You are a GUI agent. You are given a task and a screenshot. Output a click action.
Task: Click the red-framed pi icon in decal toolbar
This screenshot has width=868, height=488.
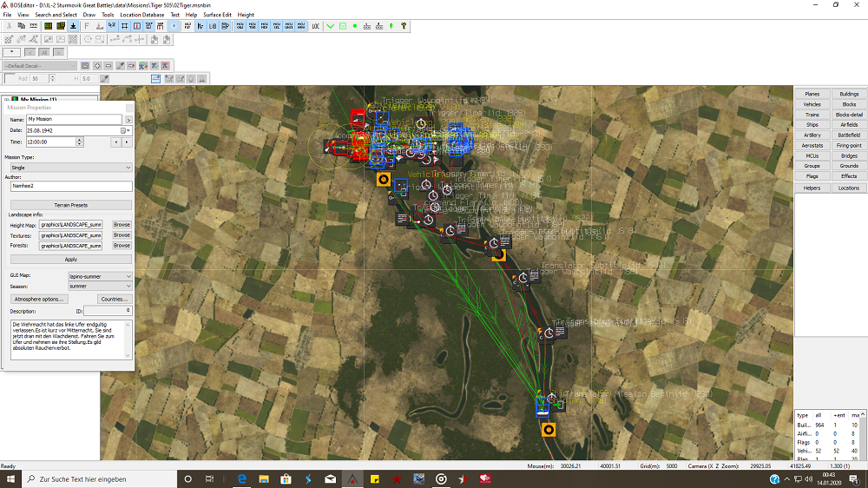[x=165, y=66]
